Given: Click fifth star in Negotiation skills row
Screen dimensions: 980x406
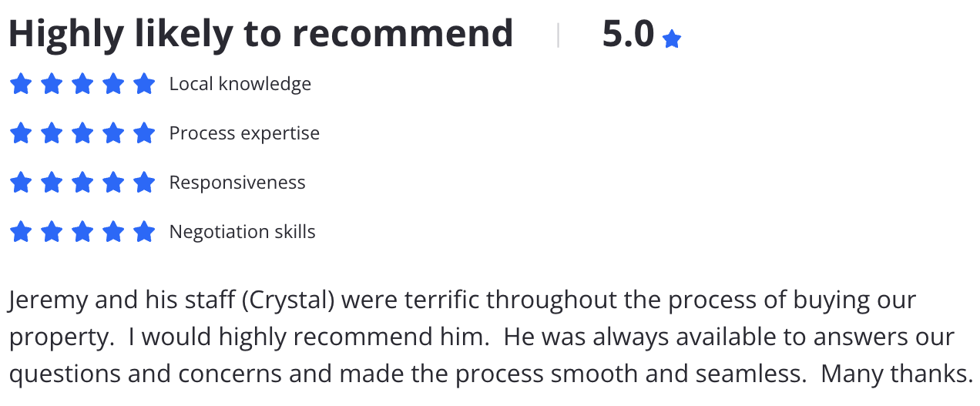Looking at the screenshot, I should pos(144,232).
